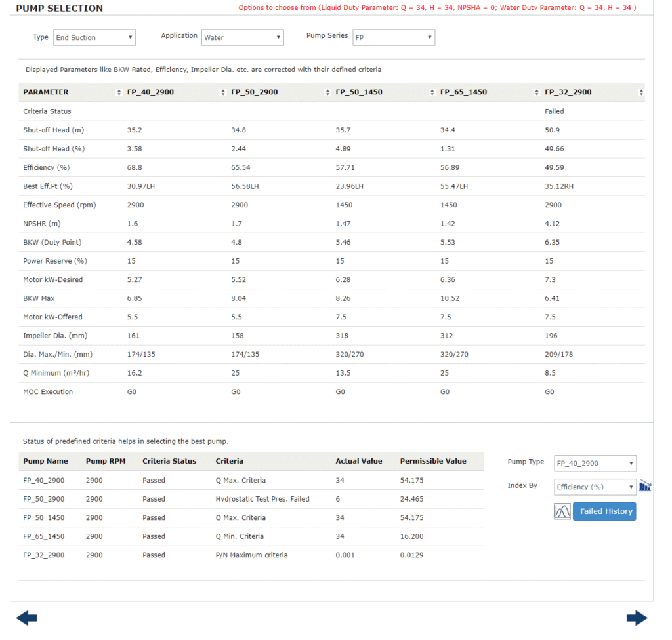This screenshot has width=672, height=640.
Task: Sort the FP_32_2900 column using its arrows
Action: coord(641,92)
